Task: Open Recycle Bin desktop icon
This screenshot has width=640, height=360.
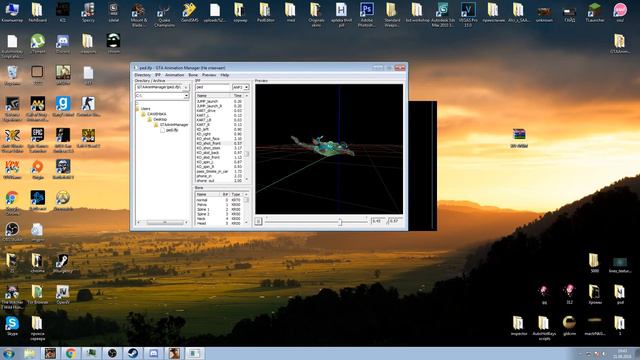Action: 12,75
